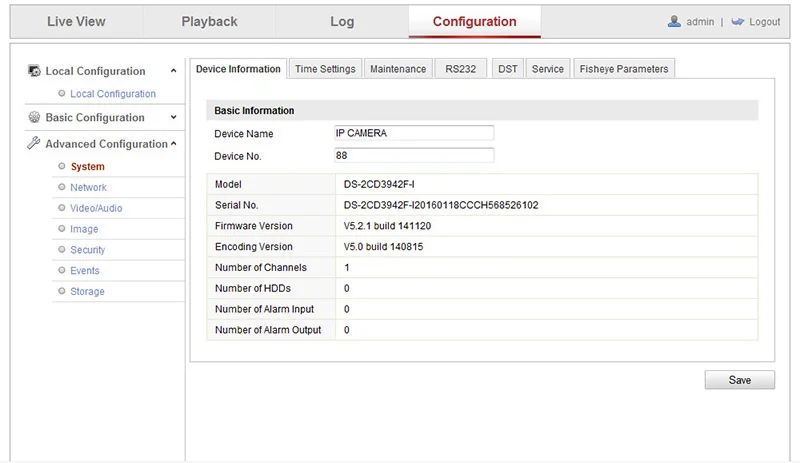
Task: Focus the Device No. text field
Action: [414, 155]
